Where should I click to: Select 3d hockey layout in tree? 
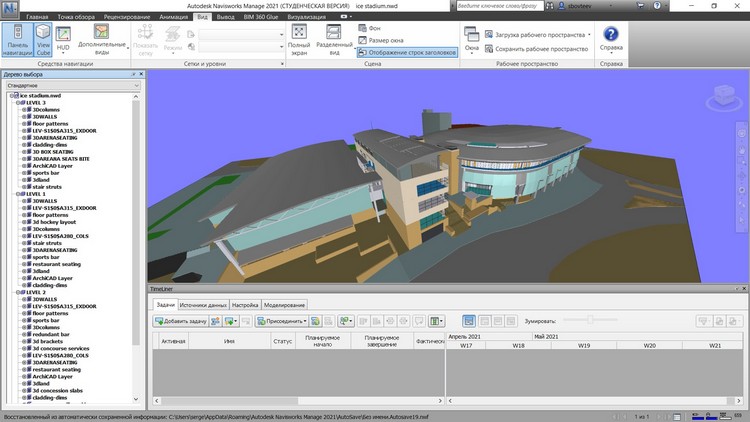pos(54,222)
